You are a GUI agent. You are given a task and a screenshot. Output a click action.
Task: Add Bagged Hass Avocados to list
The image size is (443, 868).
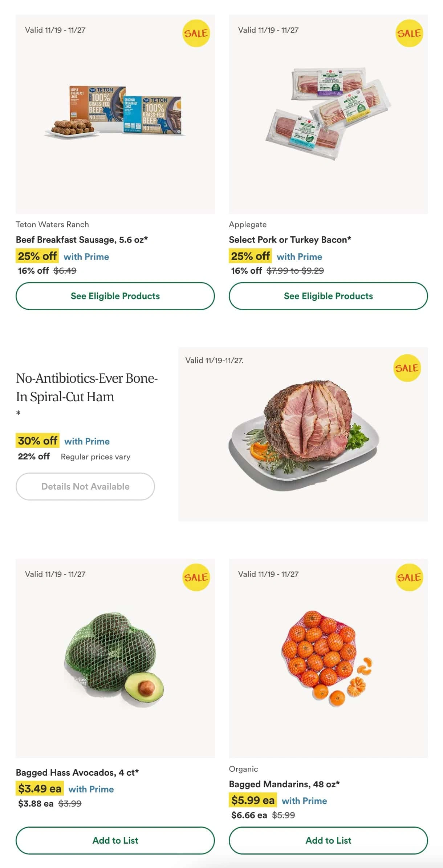pos(115,840)
